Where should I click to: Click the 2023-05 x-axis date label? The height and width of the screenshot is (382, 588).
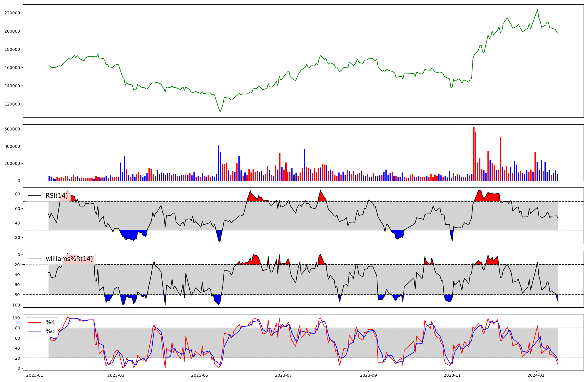point(200,375)
